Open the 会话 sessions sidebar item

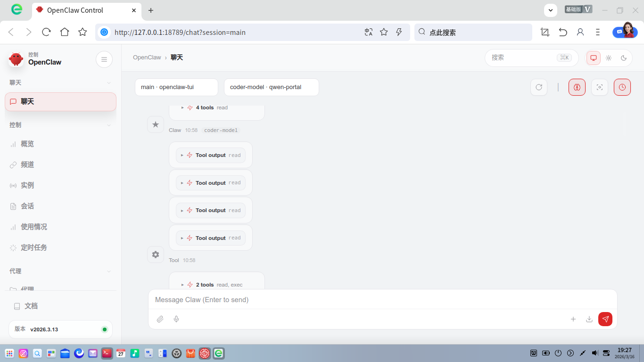click(x=60, y=206)
